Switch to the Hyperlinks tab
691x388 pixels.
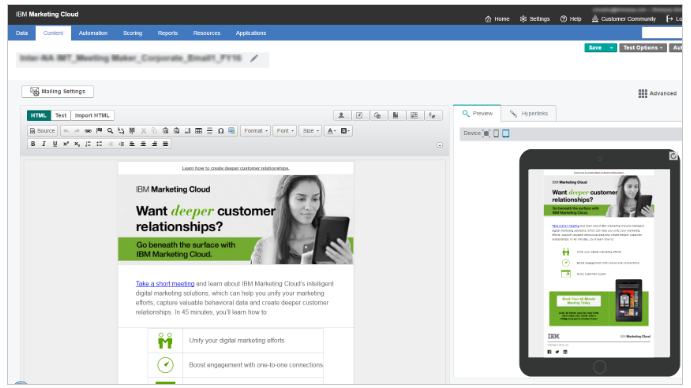tap(529, 113)
